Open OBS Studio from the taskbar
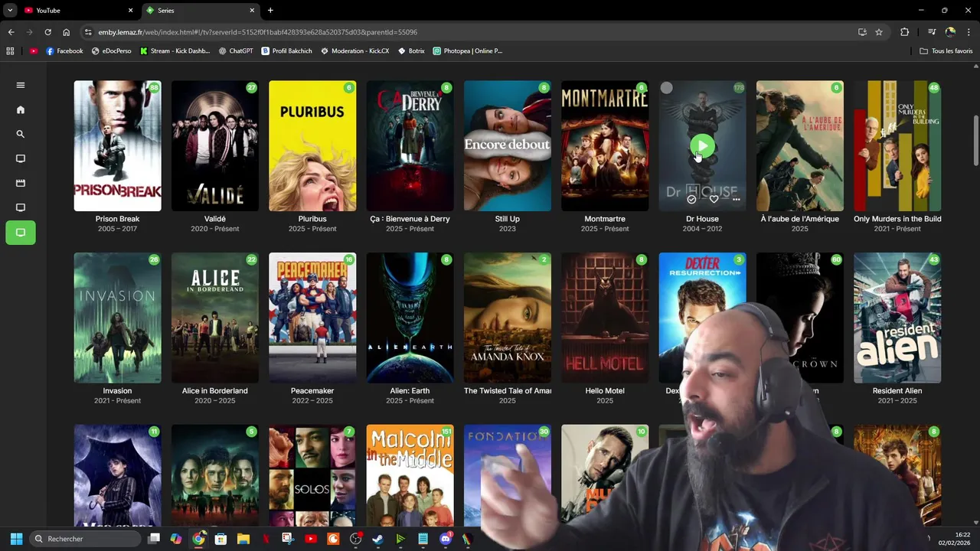Image resolution: width=980 pixels, height=551 pixels. pyautogui.click(x=355, y=539)
